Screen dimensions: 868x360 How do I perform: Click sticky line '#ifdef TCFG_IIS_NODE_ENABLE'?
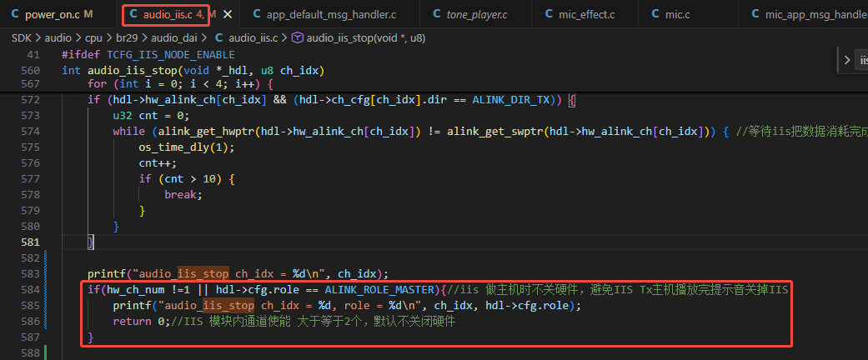148,55
